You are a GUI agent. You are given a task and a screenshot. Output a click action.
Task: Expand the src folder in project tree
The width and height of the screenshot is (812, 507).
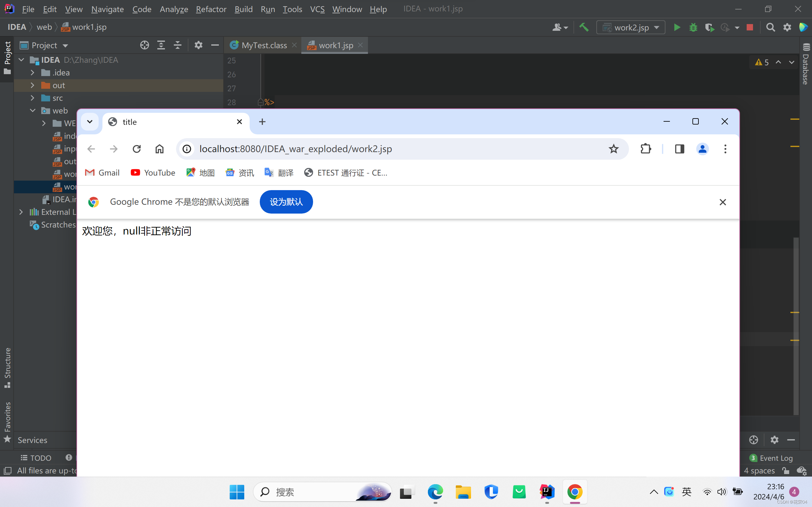point(33,98)
